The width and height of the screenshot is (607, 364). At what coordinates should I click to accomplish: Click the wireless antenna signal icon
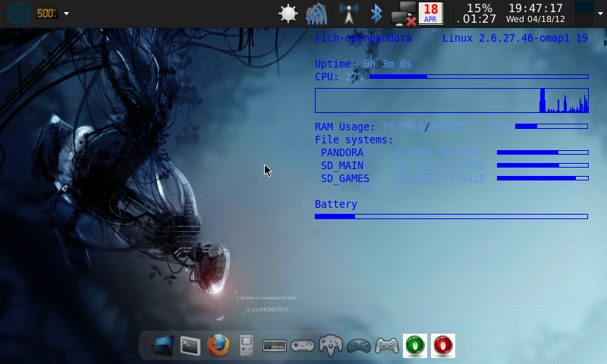[348, 14]
